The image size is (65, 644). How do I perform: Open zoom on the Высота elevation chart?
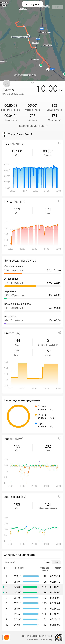tap(60, 333)
